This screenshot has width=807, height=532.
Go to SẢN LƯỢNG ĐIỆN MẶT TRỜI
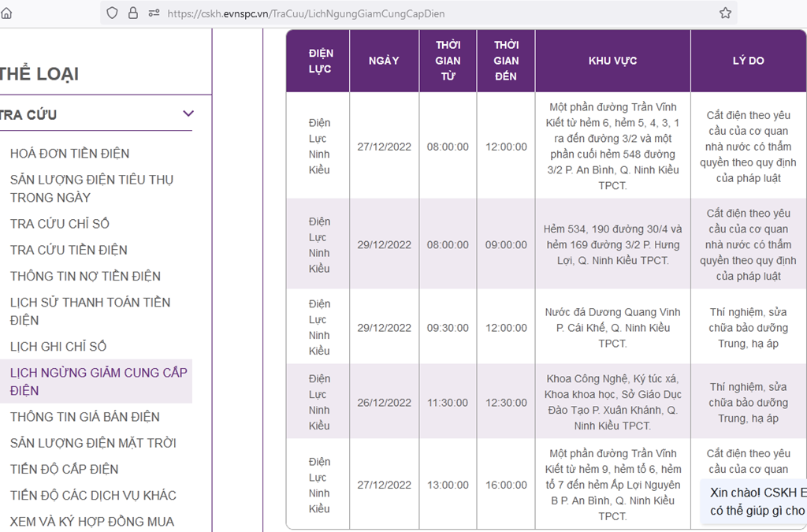click(93, 443)
